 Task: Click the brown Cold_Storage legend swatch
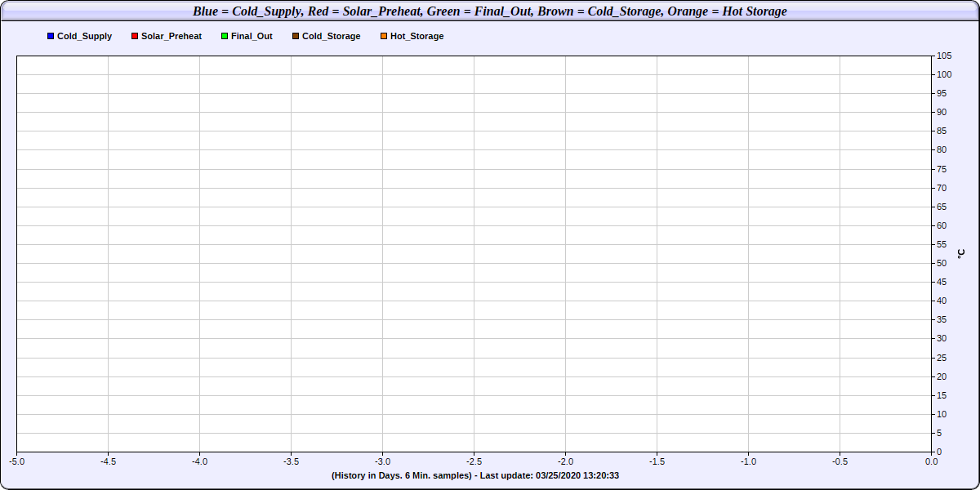click(296, 37)
